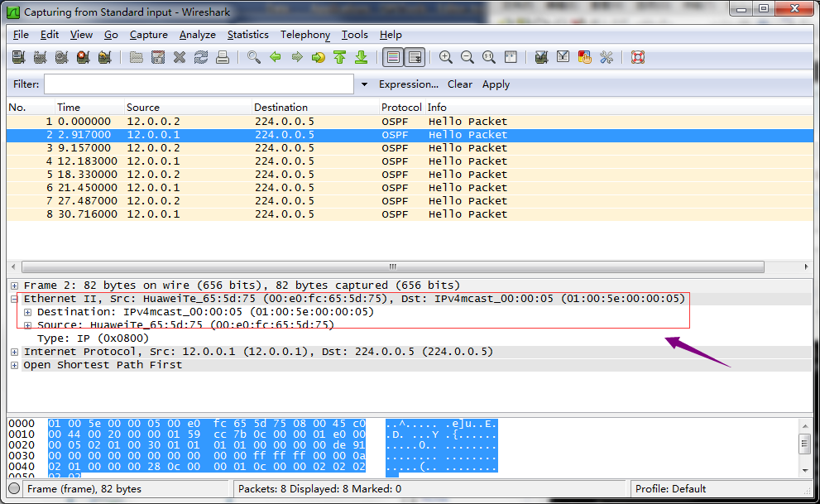Find a packet with magnifier icon
This screenshot has width=820, height=504.
[x=254, y=57]
